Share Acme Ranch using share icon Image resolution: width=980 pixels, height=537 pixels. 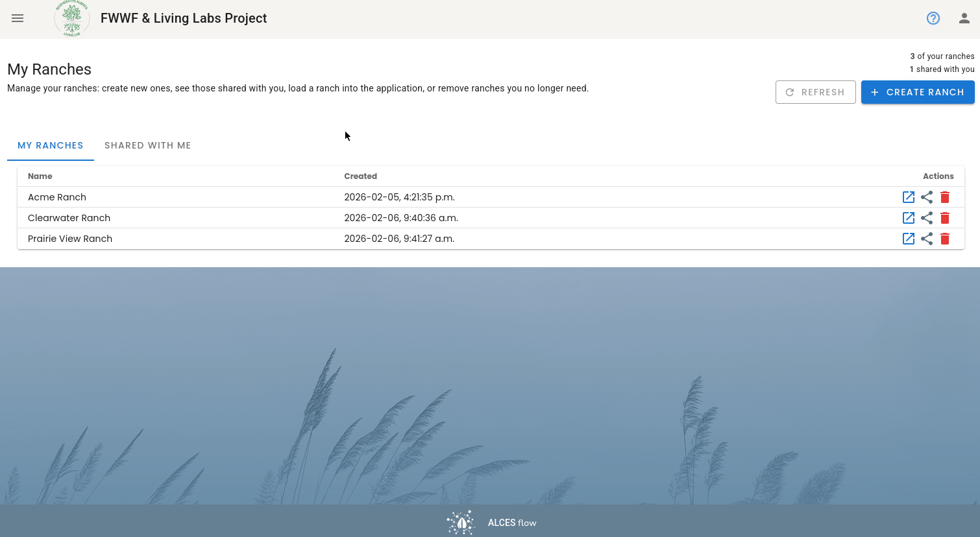point(927,197)
